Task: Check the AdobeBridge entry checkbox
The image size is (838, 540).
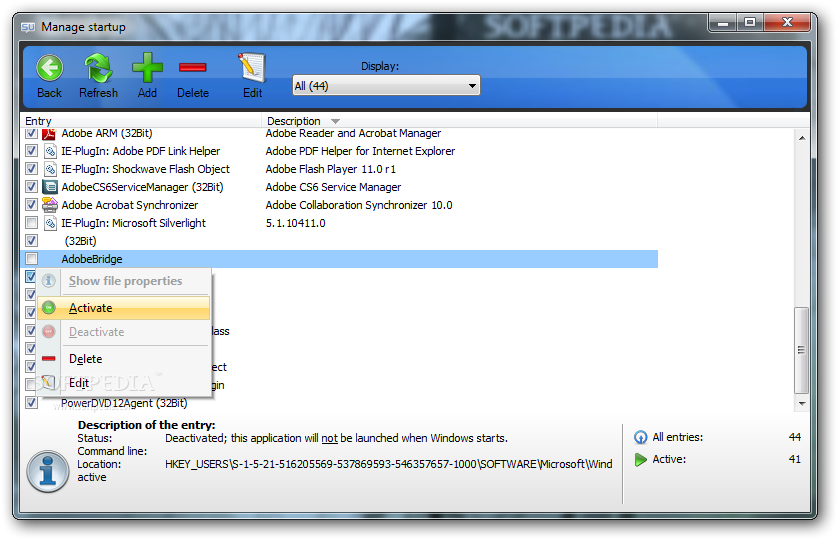Action: 32,259
